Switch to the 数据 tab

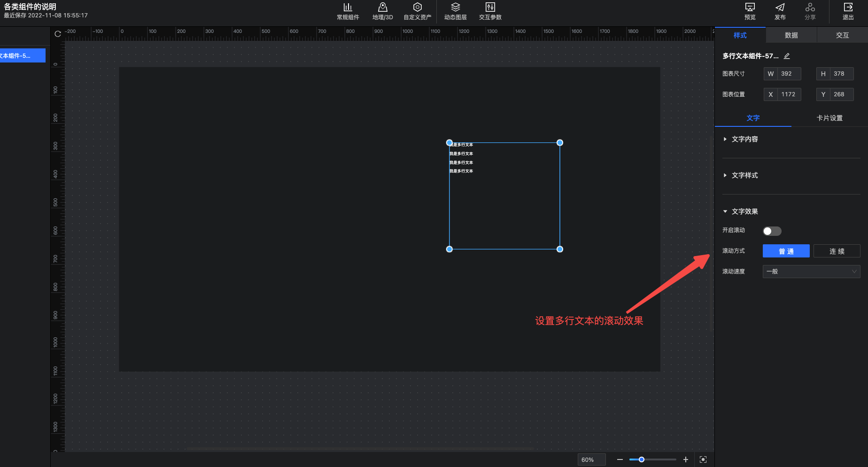tap(791, 35)
